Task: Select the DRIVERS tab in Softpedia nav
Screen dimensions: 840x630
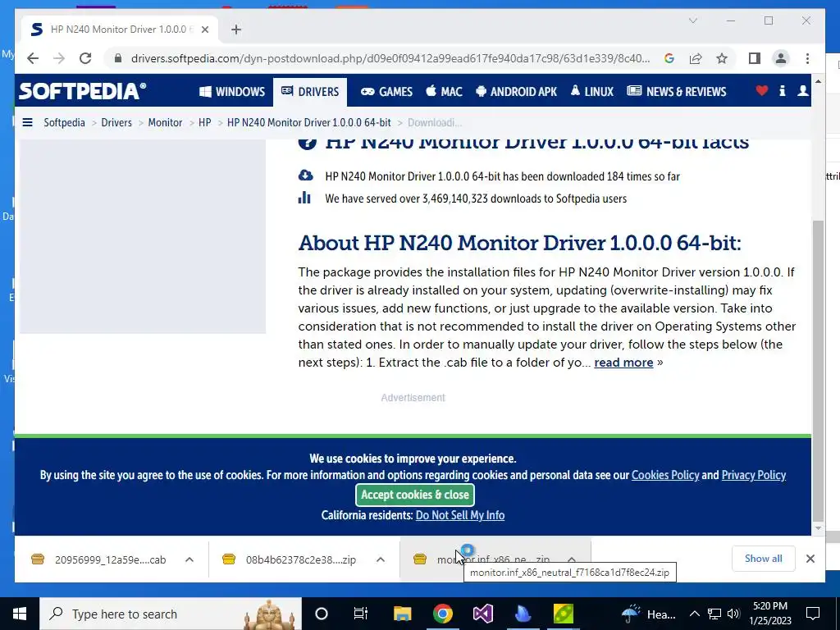Action: point(309,92)
